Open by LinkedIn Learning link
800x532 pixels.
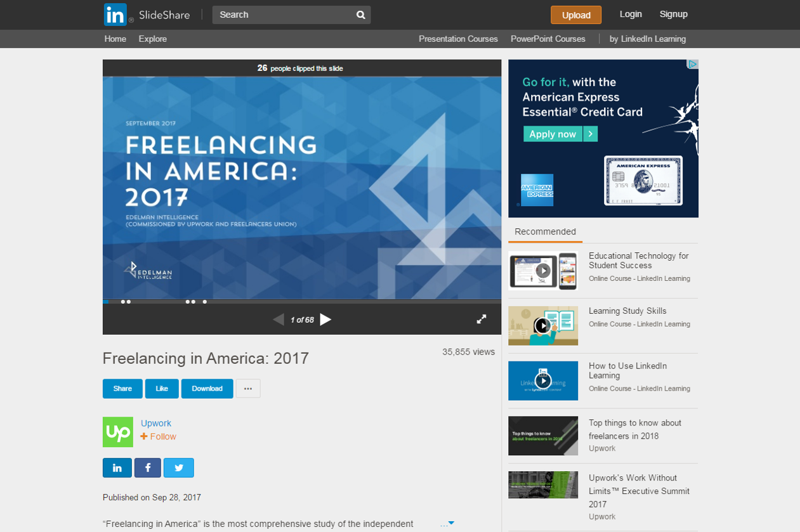pos(648,39)
